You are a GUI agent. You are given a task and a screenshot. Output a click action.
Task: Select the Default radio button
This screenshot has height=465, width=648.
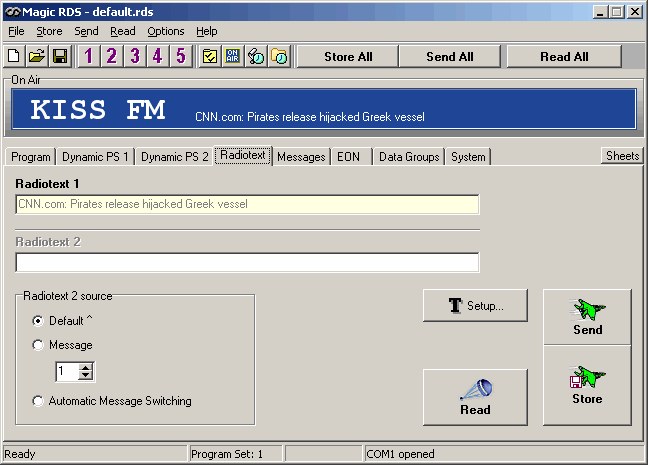38,321
